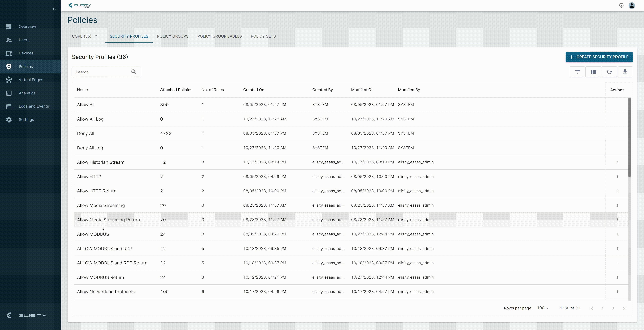Image resolution: width=644 pixels, height=330 pixels.
Task: Open the rows per page dropdown
Action: [543, 308]
